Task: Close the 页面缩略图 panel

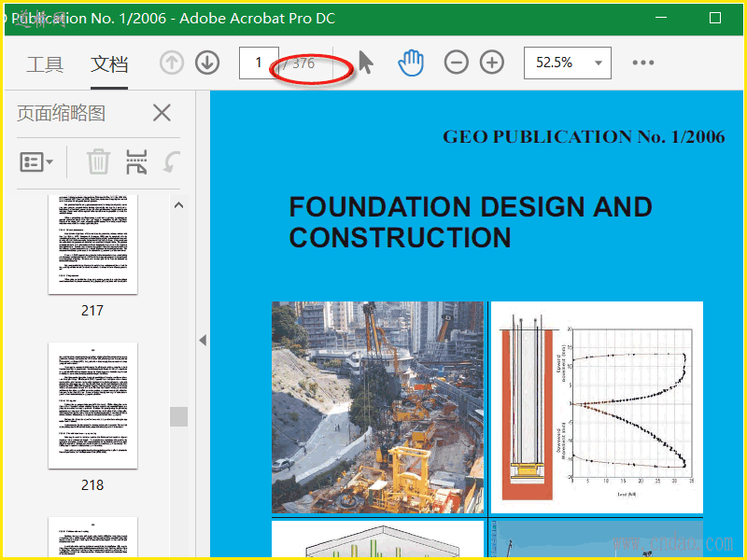Action: tap(162, 113)
